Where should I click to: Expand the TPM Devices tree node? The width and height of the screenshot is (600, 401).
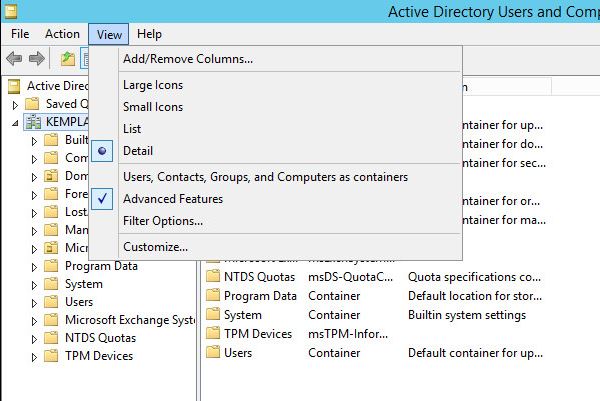[x=34, y=357]
